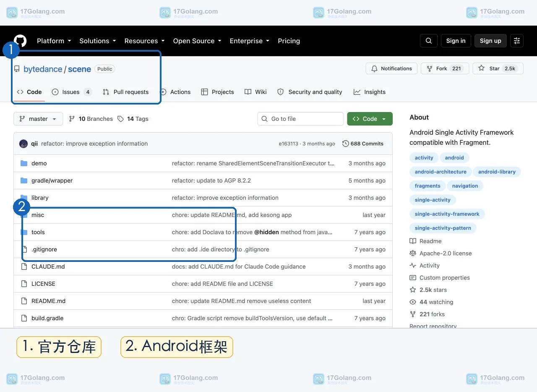Open the .gitignore file
Image resolution: width=537 pixels, height=392 pixels.
(x=44, y=249)
